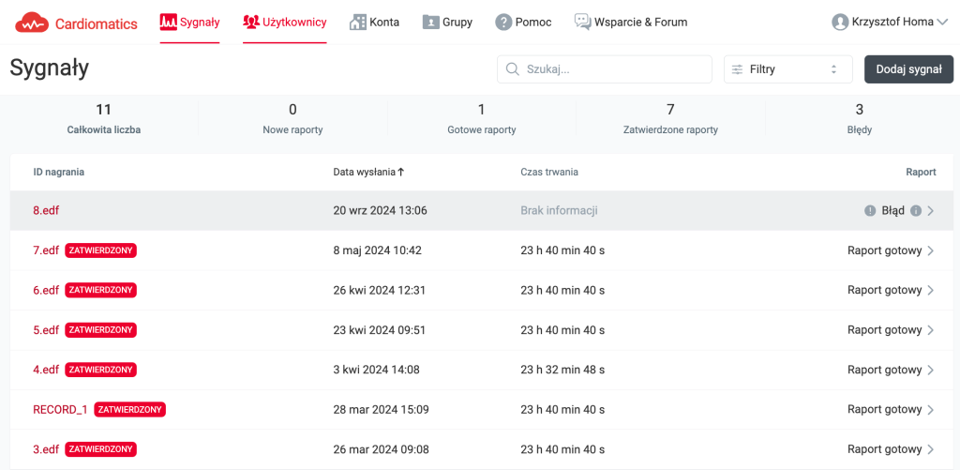Open Raport gotowy for RECORD_1
This screenshot has width=960, height=470.
pyautogui.click(x=884, y=409)
